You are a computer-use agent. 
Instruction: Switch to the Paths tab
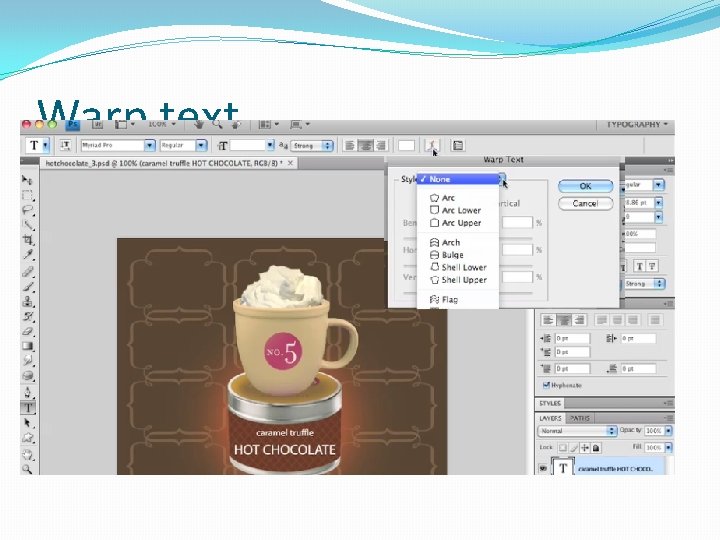point(579,418)
